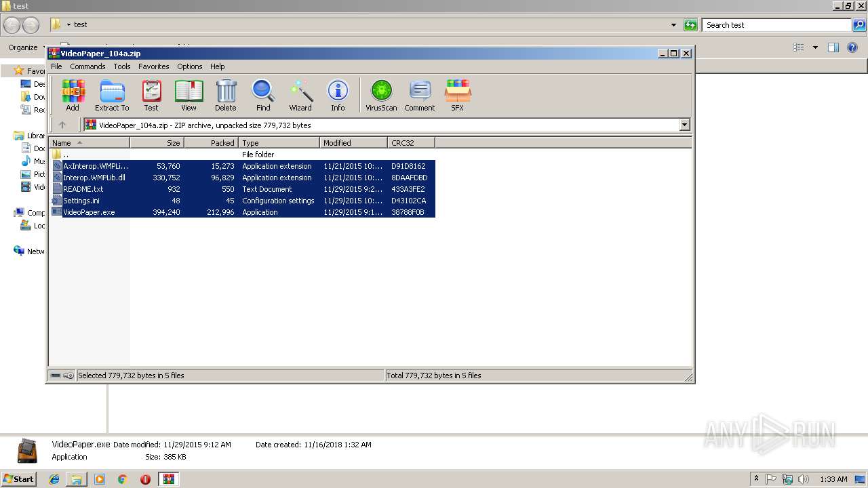
Task: Click Favorites in Explorer navigation pane
Action: (x=30, y=70)
